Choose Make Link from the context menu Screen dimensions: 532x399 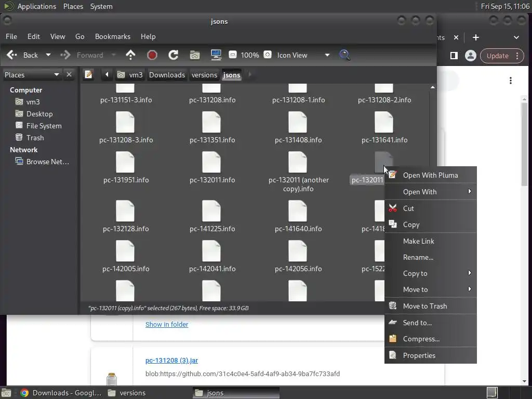[x=431, y=241]
